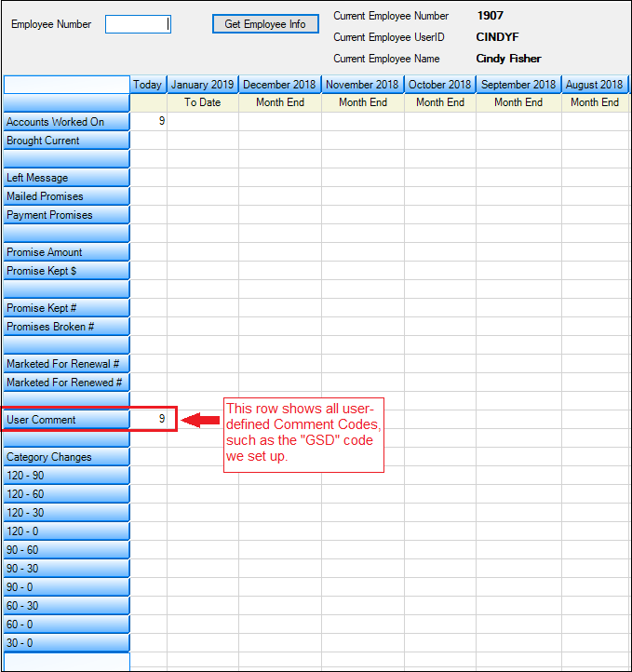Click the Accounts Worked On row header
Viewport: 632px width, 672px height.
point(66,122)
